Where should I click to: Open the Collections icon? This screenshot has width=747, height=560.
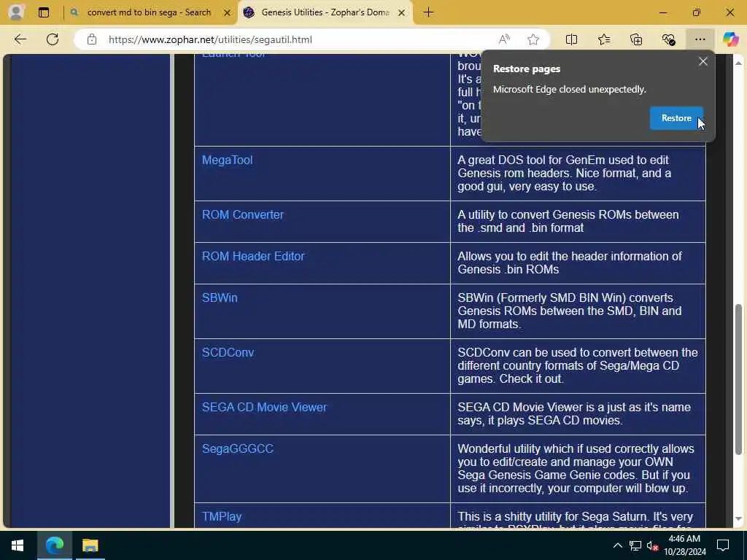[x=636, y=39]
